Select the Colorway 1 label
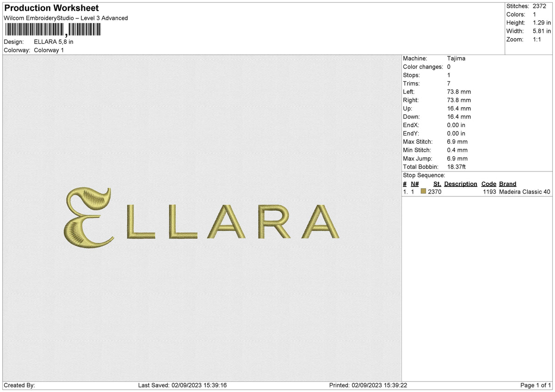The height and width of the screenshot is (392, 555). (49, 50)
